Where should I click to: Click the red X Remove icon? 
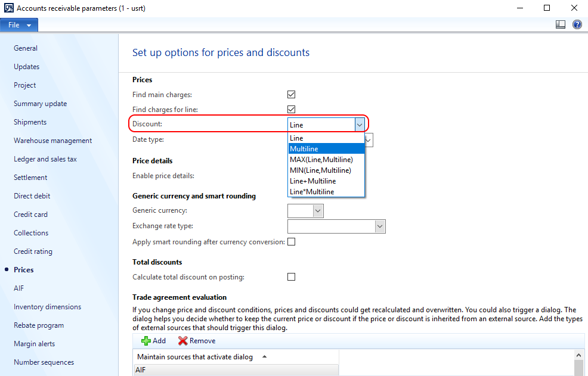click(x=182, y=341)
